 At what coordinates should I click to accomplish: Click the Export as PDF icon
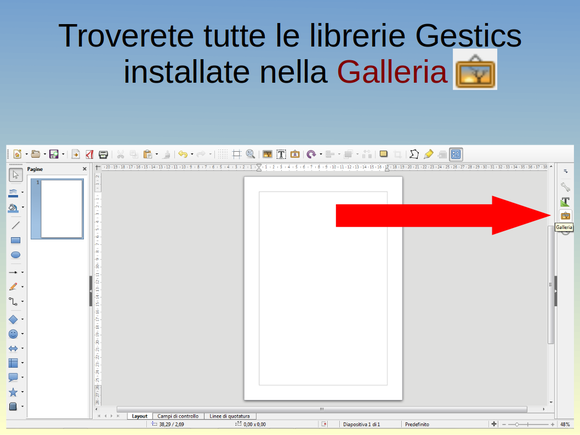(90, 154)
